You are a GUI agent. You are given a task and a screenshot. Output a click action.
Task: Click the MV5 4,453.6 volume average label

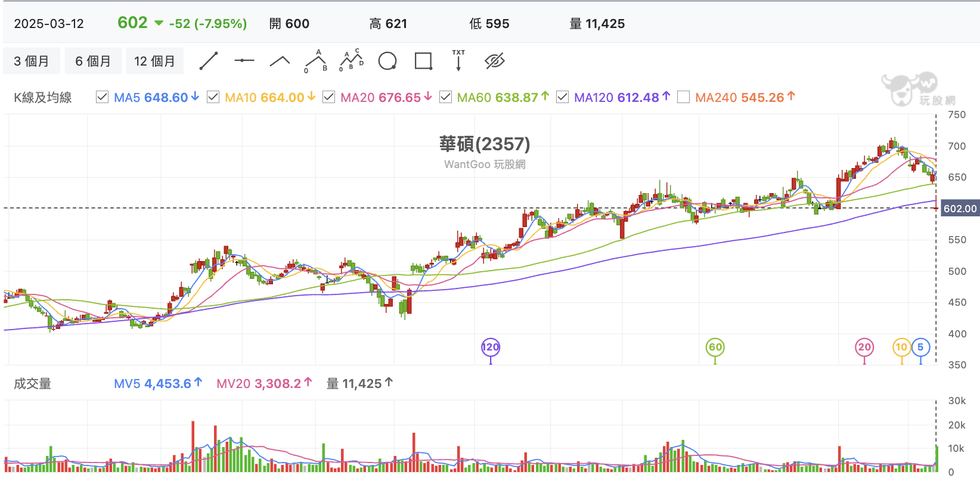click(158, 384)
